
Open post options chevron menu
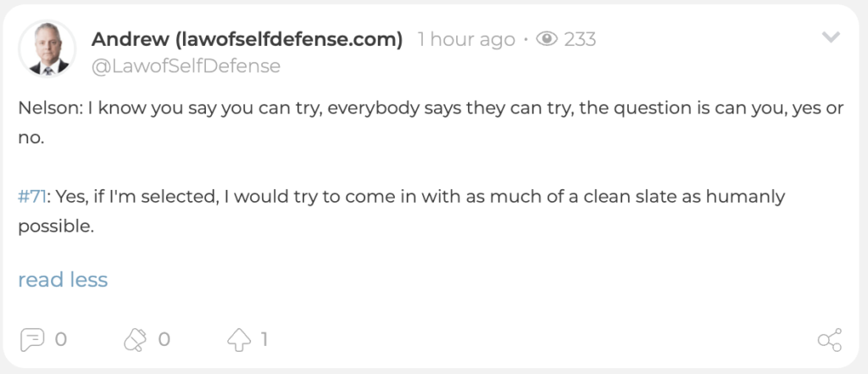click(831, 37)
